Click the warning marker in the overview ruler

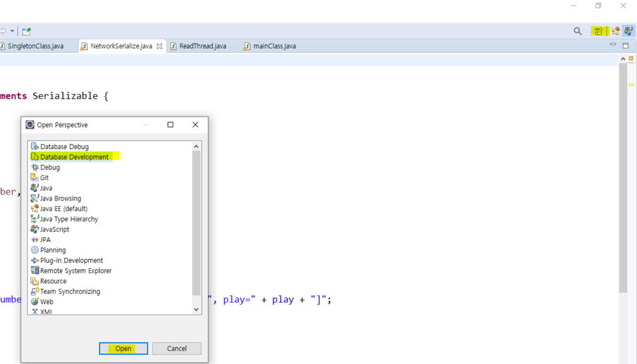[x=631, y=84]
